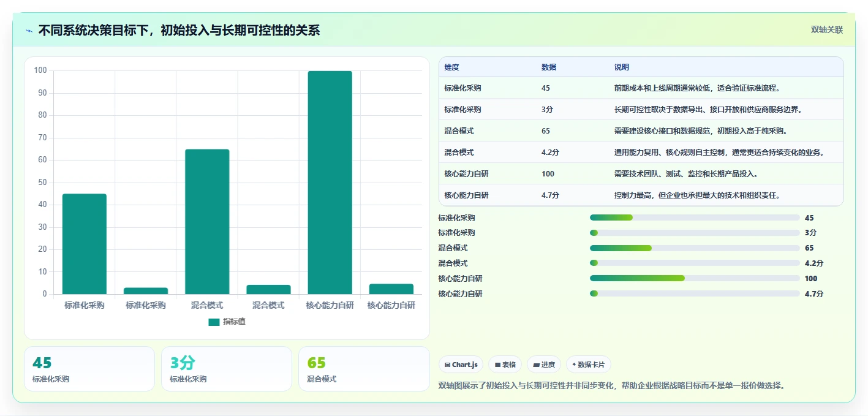Click 核心能力自研 cell in the 100 table row
Image resolution: width=868 pixels, height=416 pixels.
coord(467,174)
